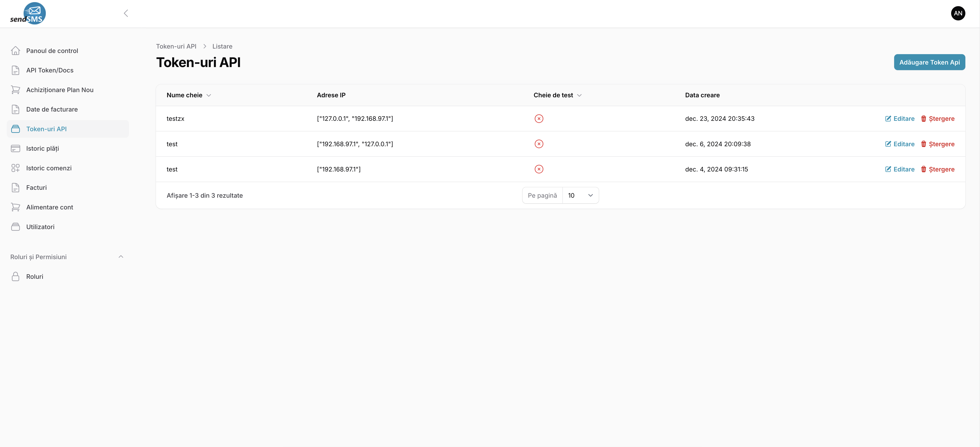The image size is (980, 447).
Task: Click the trash icon for Dec 4 token
Action: 923,169
